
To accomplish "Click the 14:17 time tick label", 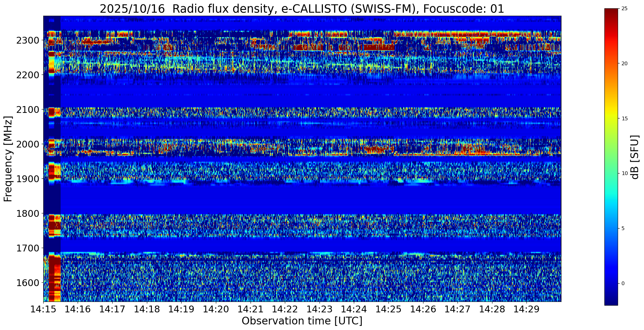I will pyautogui.click(x=112, y=309).
